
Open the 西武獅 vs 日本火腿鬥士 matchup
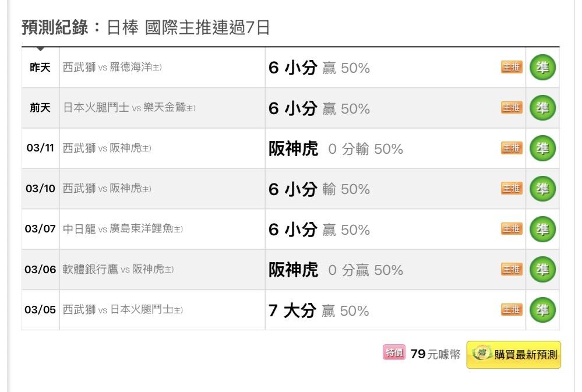(x=122, y=310)
